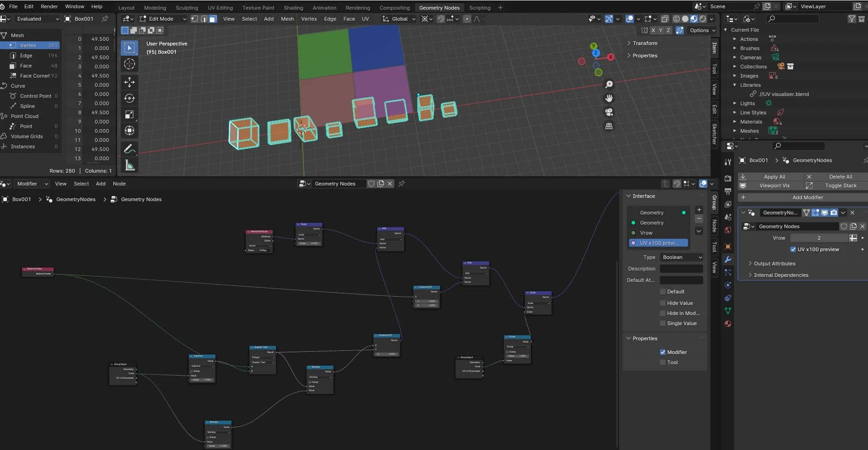Select the Rotate tool
The image size is (868, 450).
click(x=130, y=98)
